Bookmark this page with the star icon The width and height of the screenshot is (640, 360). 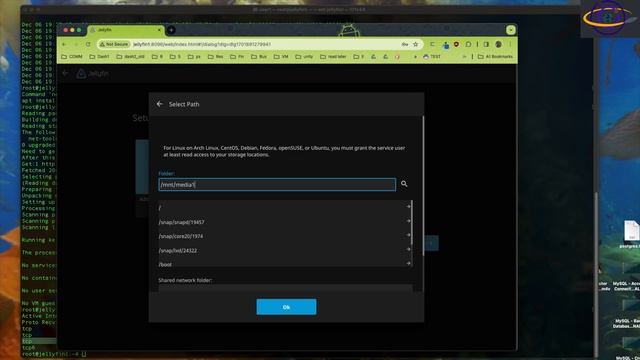(x=416, y=44)
